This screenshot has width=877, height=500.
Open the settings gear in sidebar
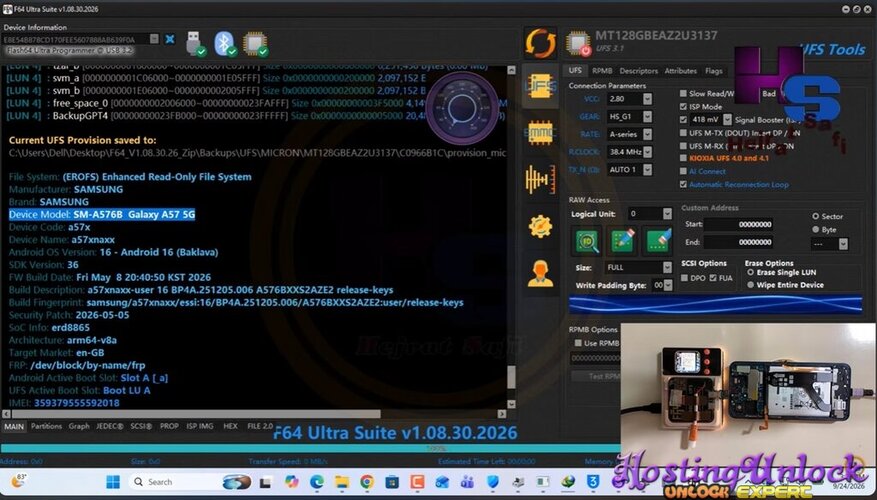click(540, 226)
